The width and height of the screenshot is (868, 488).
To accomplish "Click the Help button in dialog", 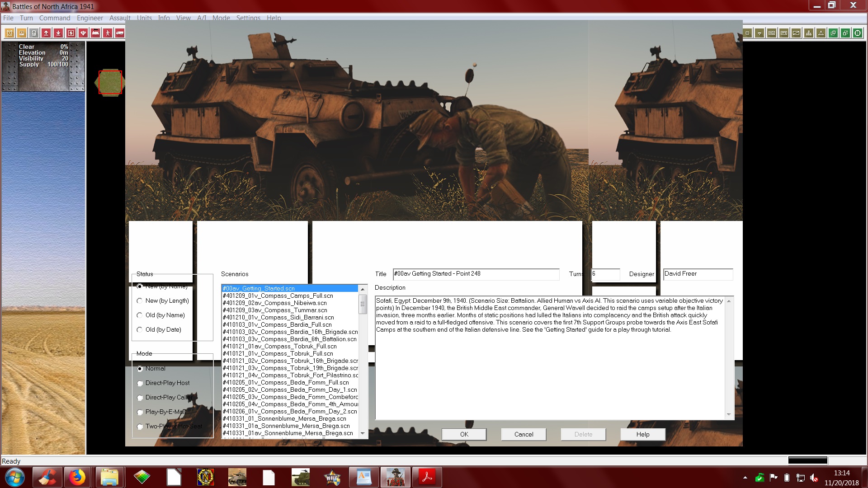I will click(643, 434).
